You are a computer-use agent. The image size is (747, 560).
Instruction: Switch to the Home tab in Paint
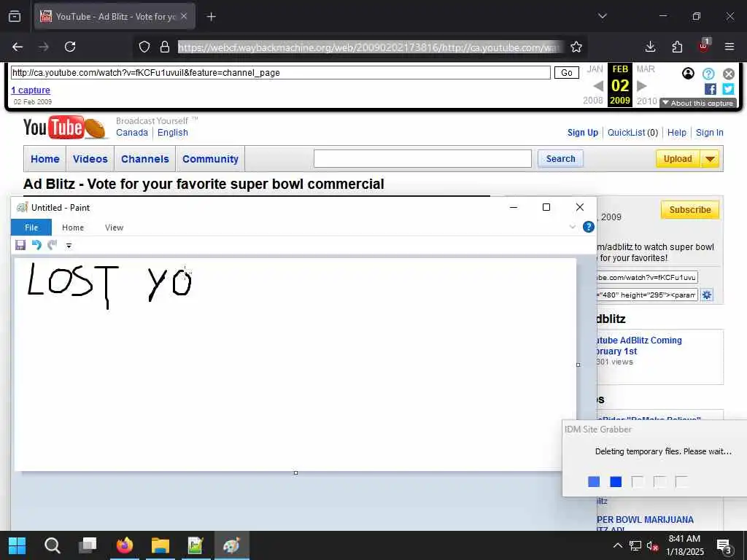(x=73, y=227)
